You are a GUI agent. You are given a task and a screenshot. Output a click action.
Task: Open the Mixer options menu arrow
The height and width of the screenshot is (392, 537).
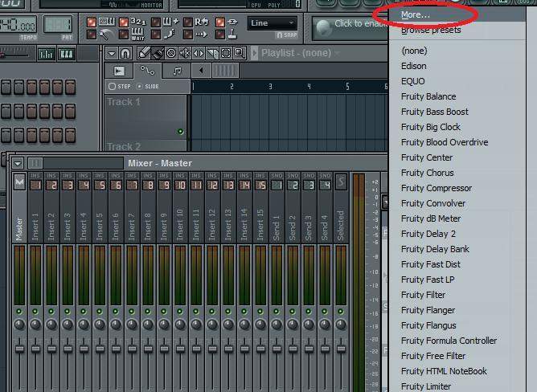(x=18, y=163)
